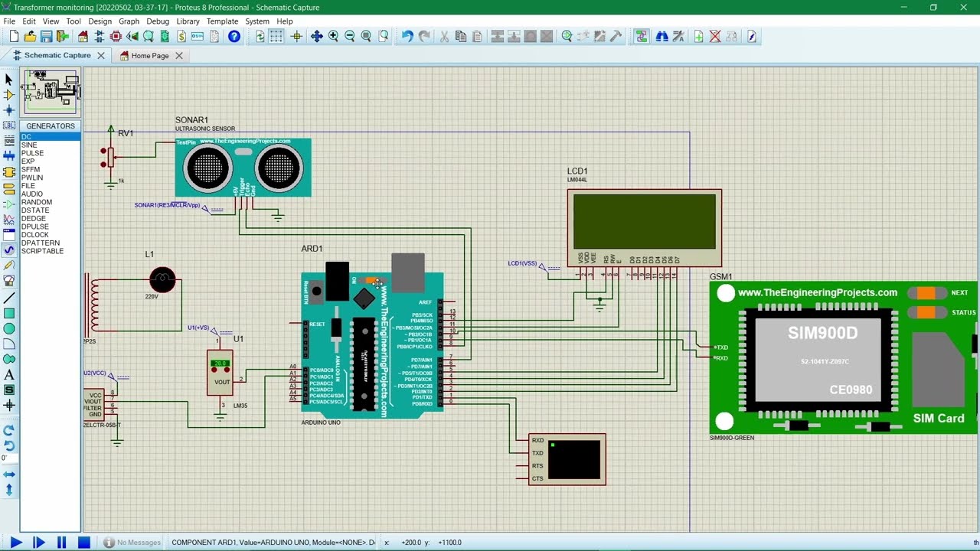Select the DCLOCK generator in the list
Screen dimensions: 980x551
pos(51,235)
